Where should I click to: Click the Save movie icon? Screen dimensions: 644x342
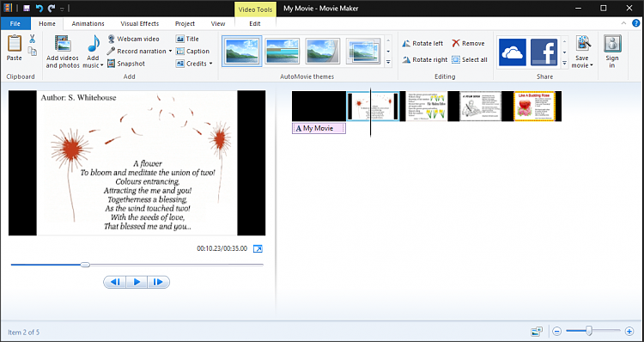582,44
